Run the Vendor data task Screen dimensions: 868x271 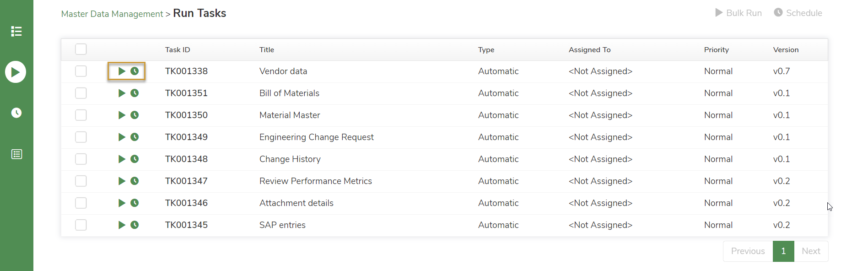pos(121,71)
